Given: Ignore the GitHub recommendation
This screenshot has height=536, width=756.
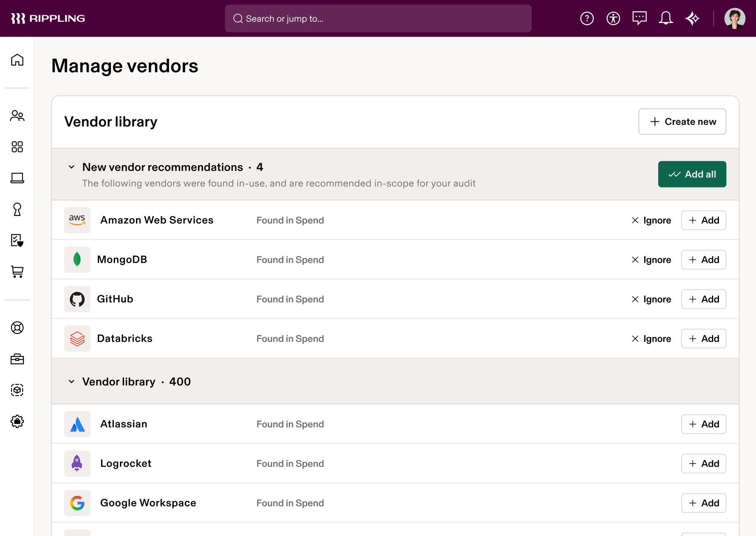Looking at the screenshot, I should (x=651, y=299).
